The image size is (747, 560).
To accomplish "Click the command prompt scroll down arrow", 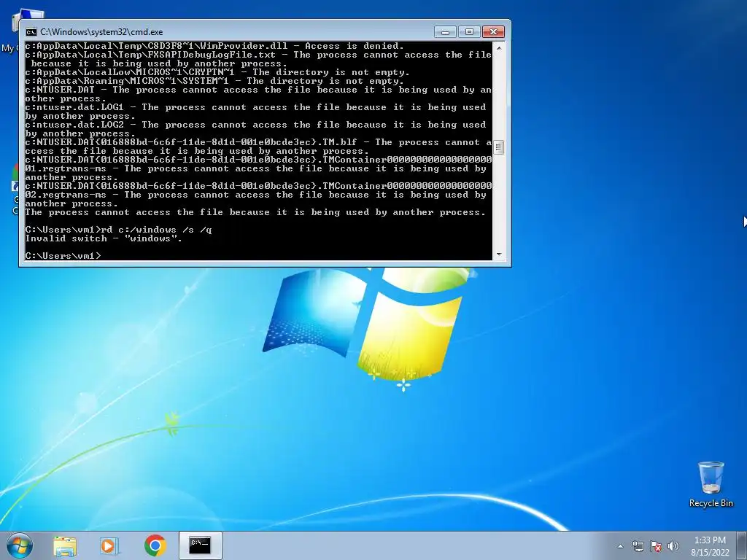I will click(x=499, y=254).
